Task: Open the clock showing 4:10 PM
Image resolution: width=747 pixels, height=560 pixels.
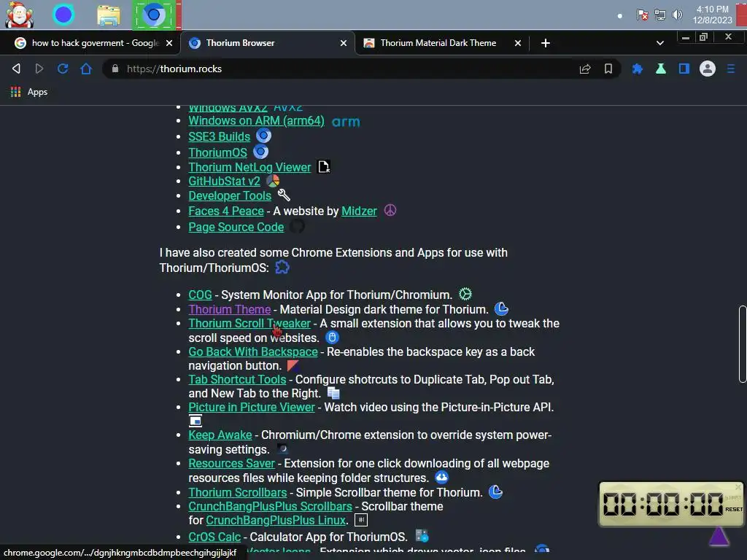Action: pos(712,15)
